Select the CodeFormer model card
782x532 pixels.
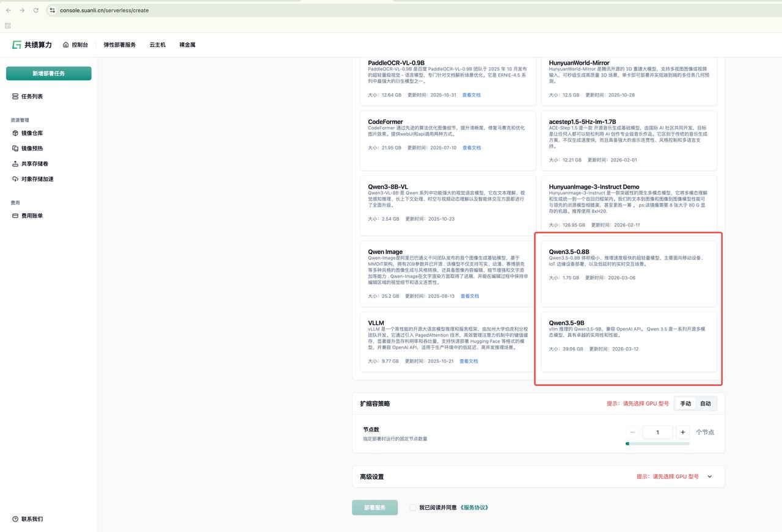448,140
